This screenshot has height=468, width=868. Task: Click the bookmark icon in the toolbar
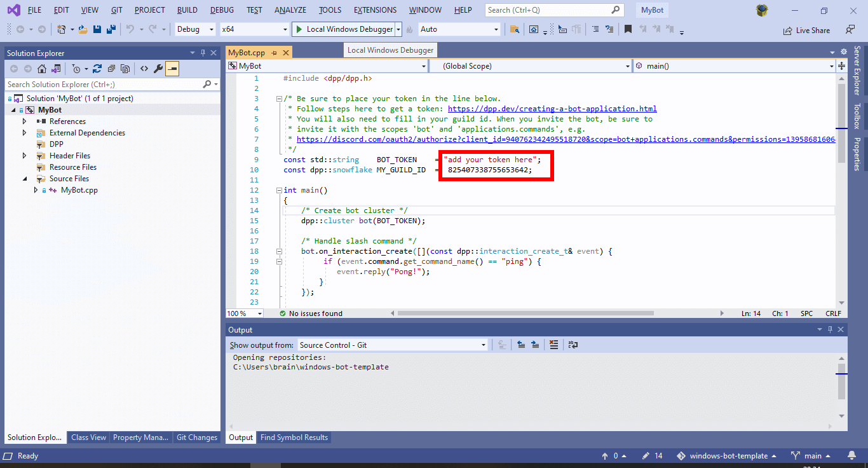click(x=628, y=29)
